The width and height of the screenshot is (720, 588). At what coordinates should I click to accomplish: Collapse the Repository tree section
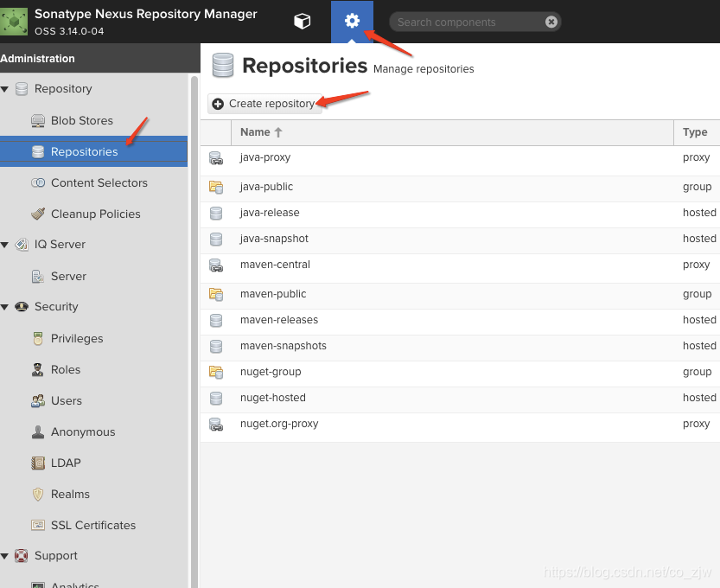[5, 89]
